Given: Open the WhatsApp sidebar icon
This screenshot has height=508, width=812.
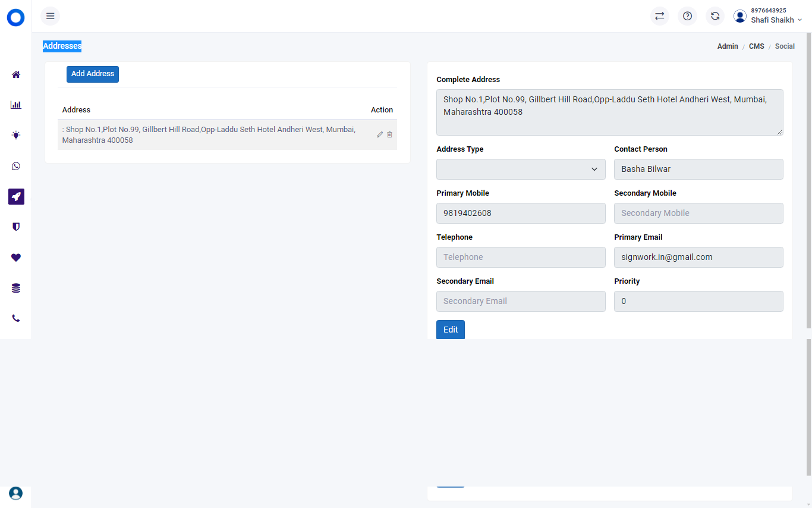Looking at the screenshot, I should (x=16, y=166).
